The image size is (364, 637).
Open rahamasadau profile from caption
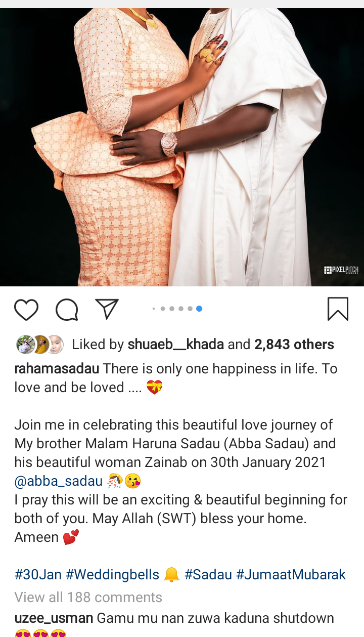pyautogui.click(x=57, y=369)
